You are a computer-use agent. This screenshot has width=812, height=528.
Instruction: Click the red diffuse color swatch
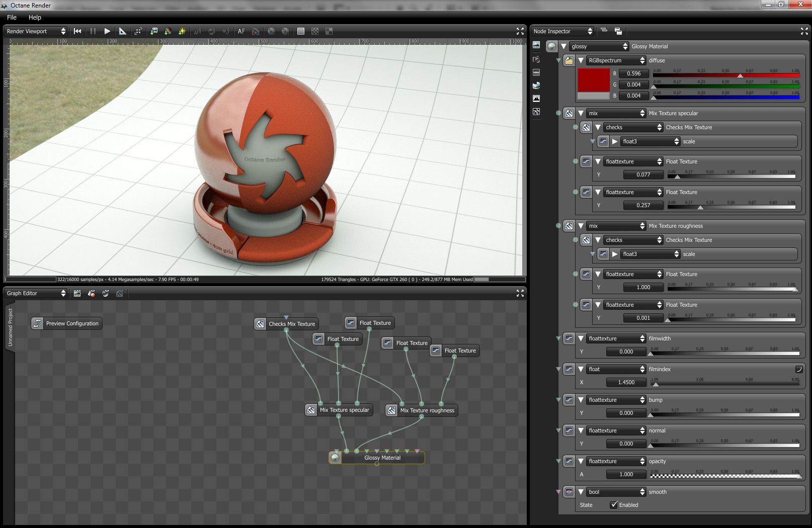tap(594, 80)
